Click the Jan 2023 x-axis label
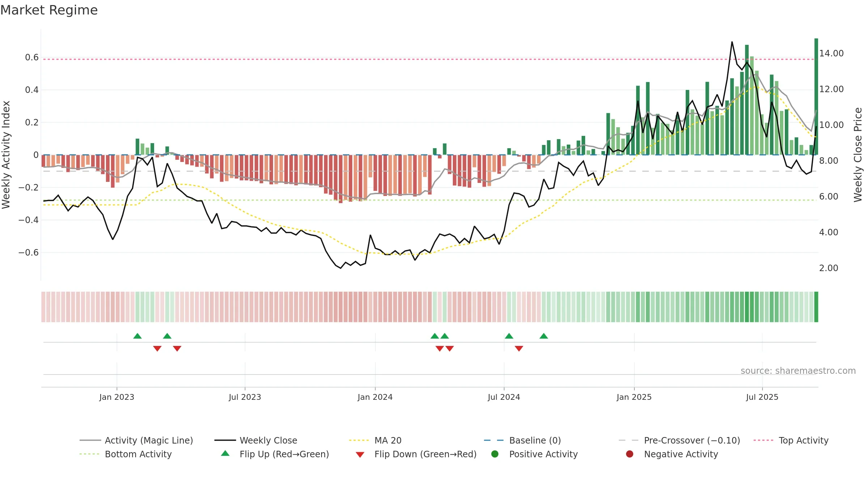Screen dimensions: 868x488 [x=117, y=397]
